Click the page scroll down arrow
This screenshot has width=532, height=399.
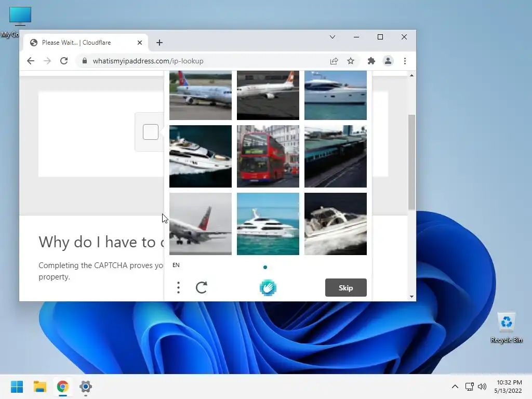[411, 297]
